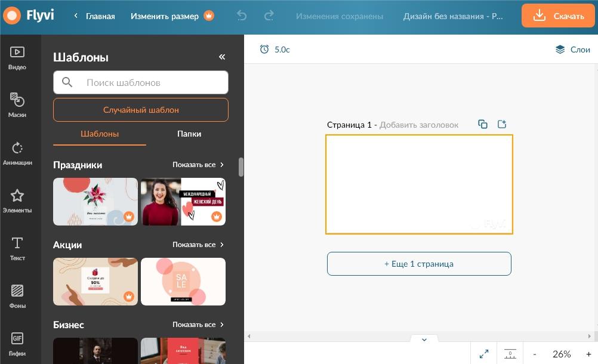Open the Animations panel
This screenshot has height=364, width=598.
[17, 153]
